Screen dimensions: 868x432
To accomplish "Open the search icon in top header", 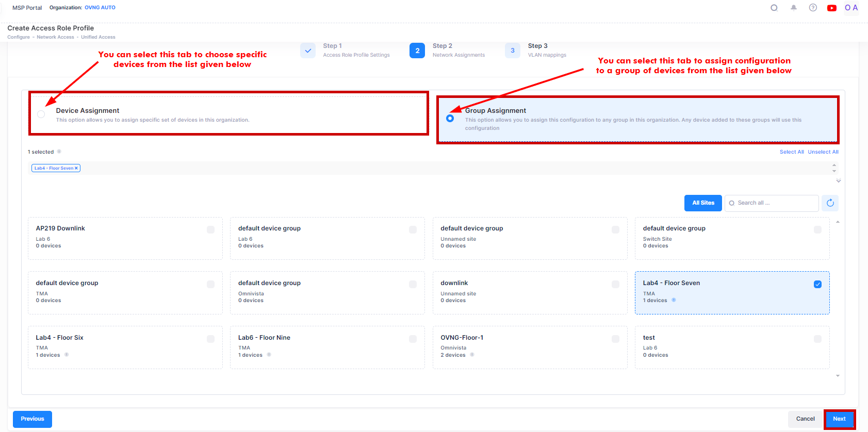I will [x=774, y=8].
